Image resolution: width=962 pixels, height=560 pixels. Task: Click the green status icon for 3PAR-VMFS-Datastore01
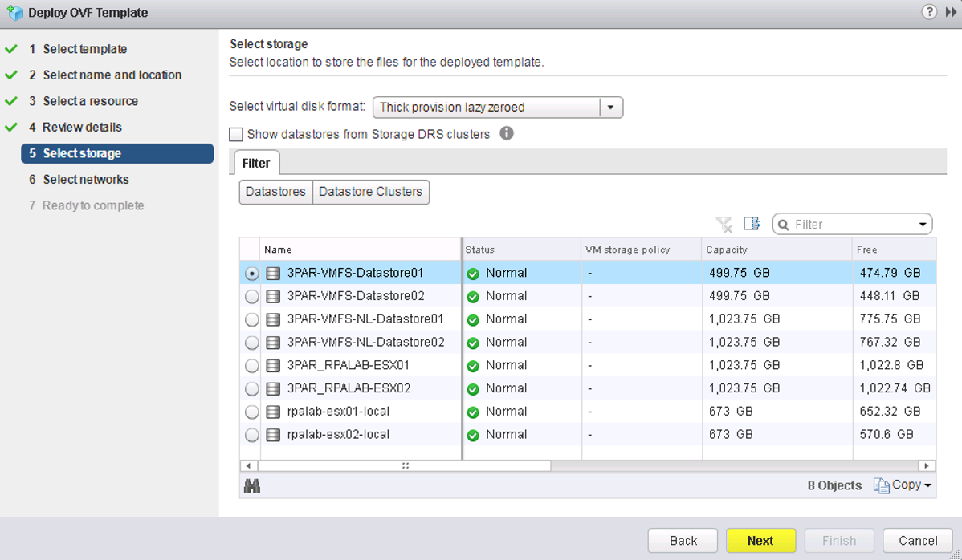click(x=473, y=274)
